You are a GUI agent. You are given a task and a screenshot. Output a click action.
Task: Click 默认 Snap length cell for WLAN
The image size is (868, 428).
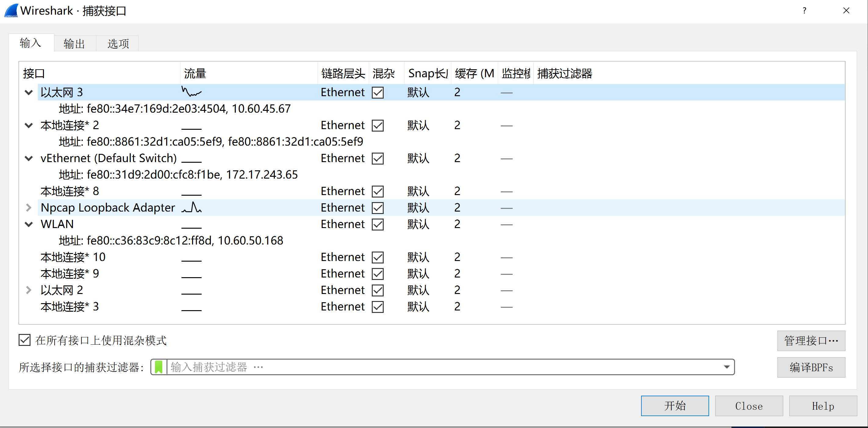418,224
